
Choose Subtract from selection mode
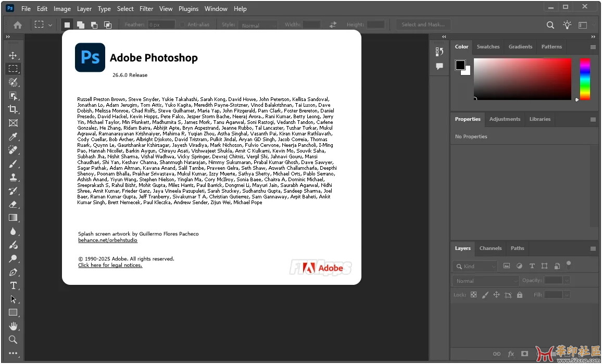click(x=94, y=25)
